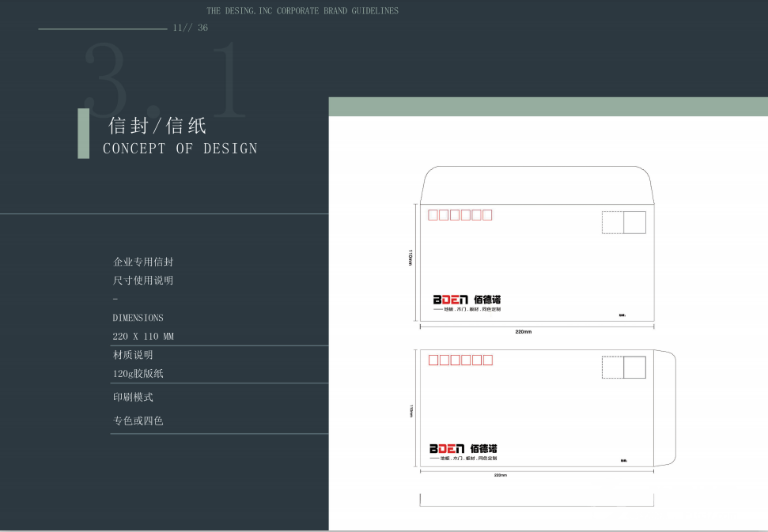Click the solid stamp box on bottom envelope
This screenshot has width=768, height=532.
pos(634,368)
